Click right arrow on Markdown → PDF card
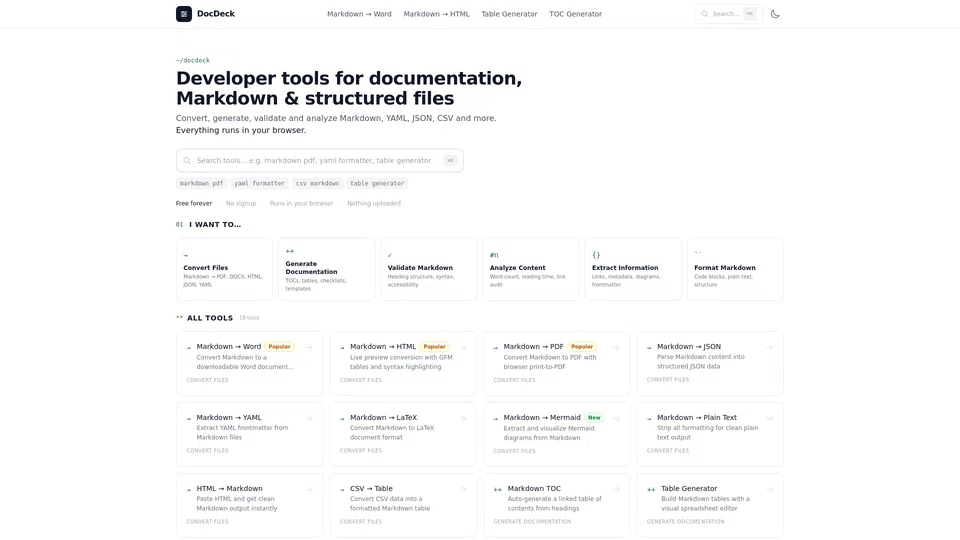Viewport: 960px width, 540px height. point(616,347)
